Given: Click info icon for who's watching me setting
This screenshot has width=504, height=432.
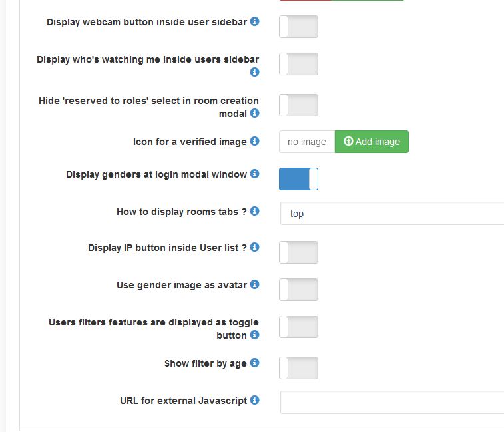Looking at the screenshot, I should point(254,72).
